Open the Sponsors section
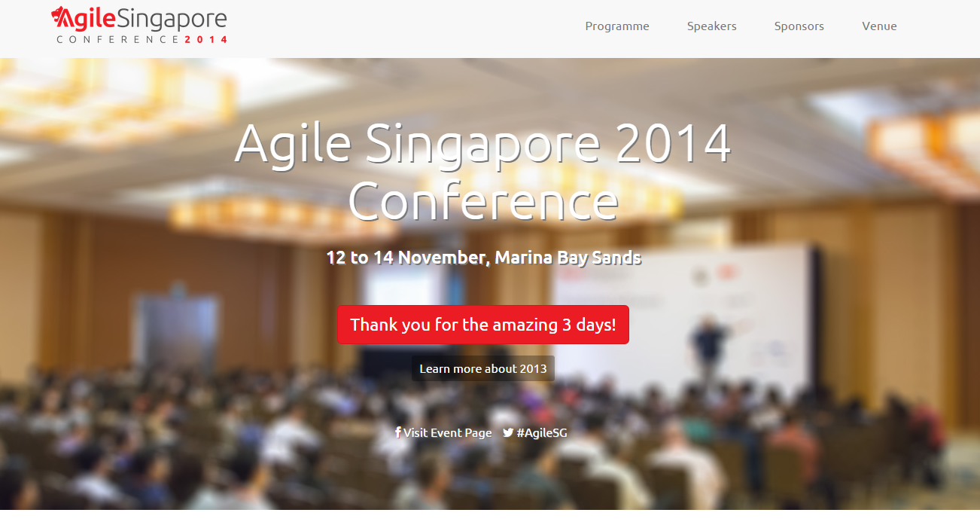This screenshot has height=528, width=980. coord(799,26)
